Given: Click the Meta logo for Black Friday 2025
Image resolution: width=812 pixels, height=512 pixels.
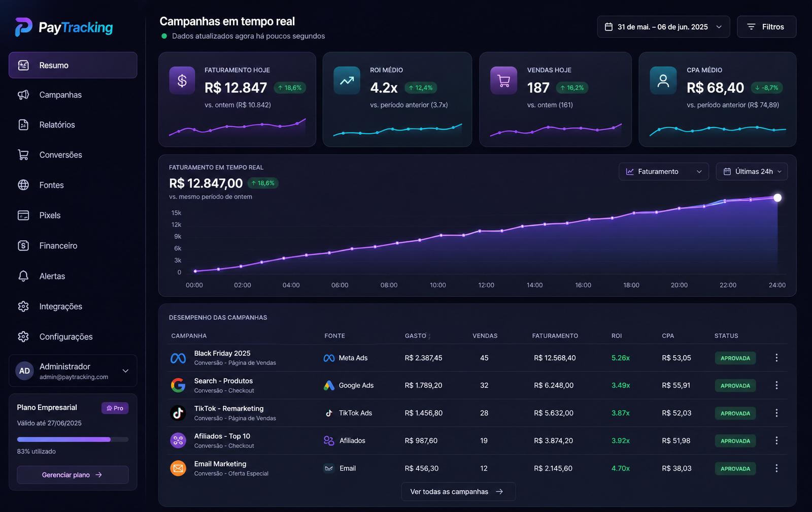Looking at the screenshot, I should [x=178, y=358].
